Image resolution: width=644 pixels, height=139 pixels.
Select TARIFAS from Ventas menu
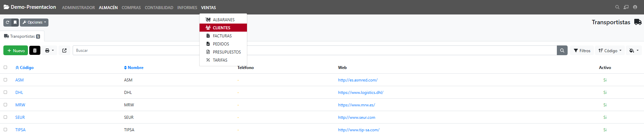[223, 60]
